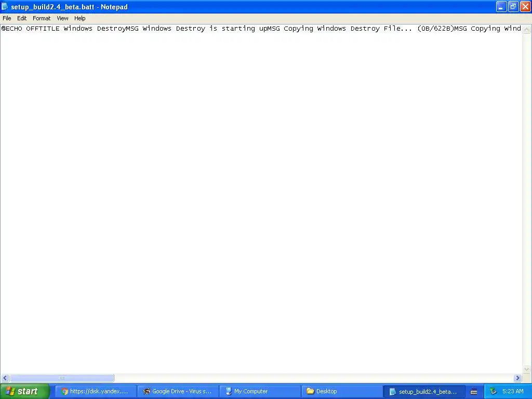Open My Computer from the taskbar
The image size is (532, 399).
pyautogui.click(x=260, y=391)
